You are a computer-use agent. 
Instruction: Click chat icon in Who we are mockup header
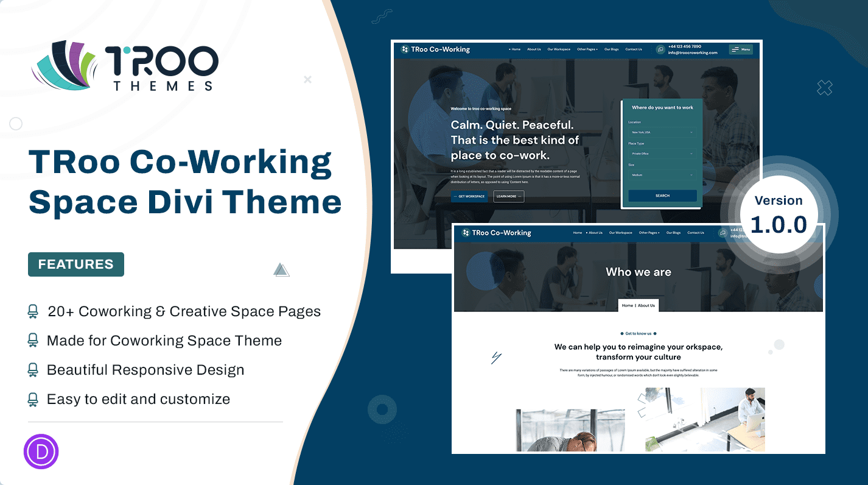pos(723,233)
